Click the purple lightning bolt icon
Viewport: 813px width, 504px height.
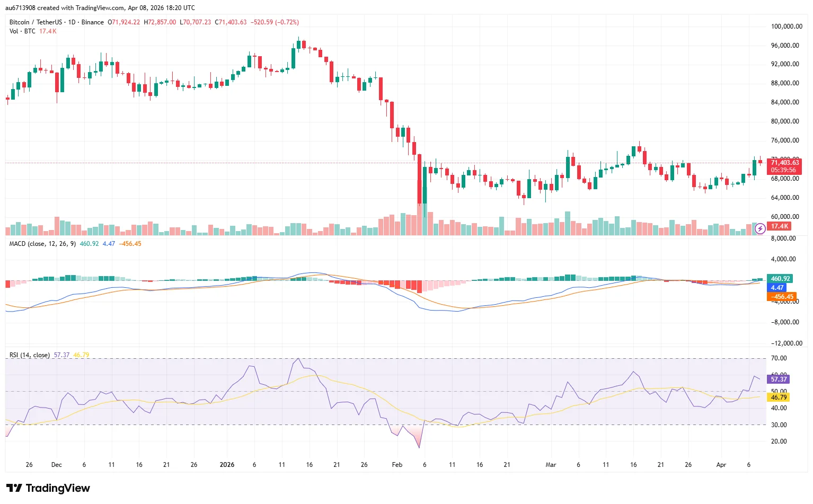[759, 228]
